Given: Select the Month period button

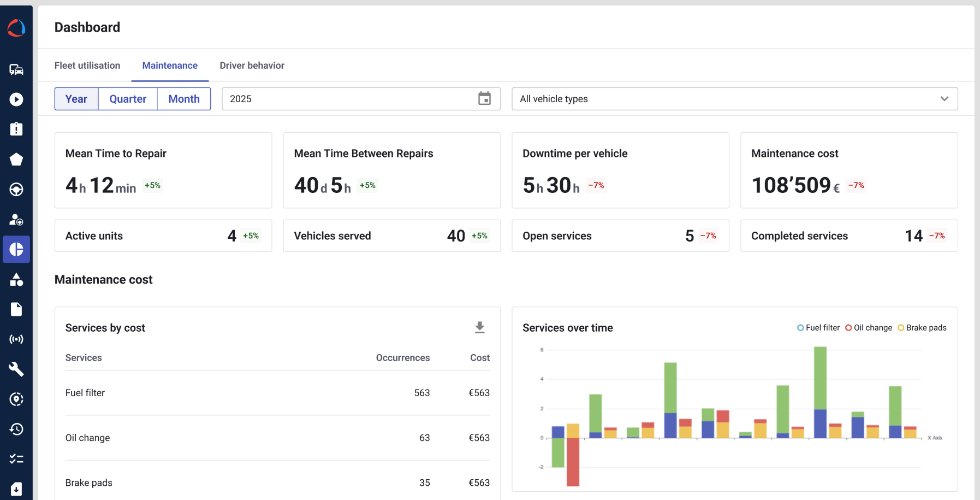Looking at the screenshot, I should (184, 99).
